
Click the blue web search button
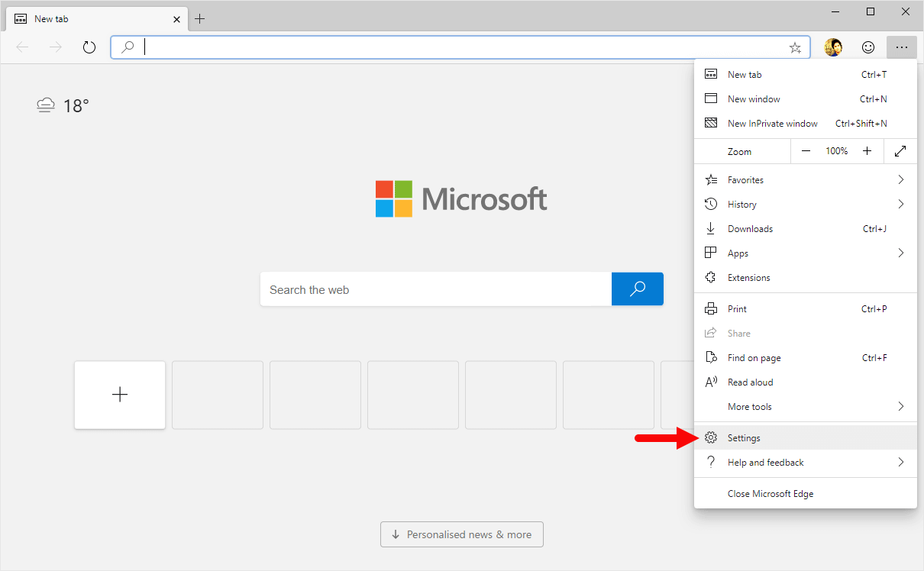coord(638,289)
